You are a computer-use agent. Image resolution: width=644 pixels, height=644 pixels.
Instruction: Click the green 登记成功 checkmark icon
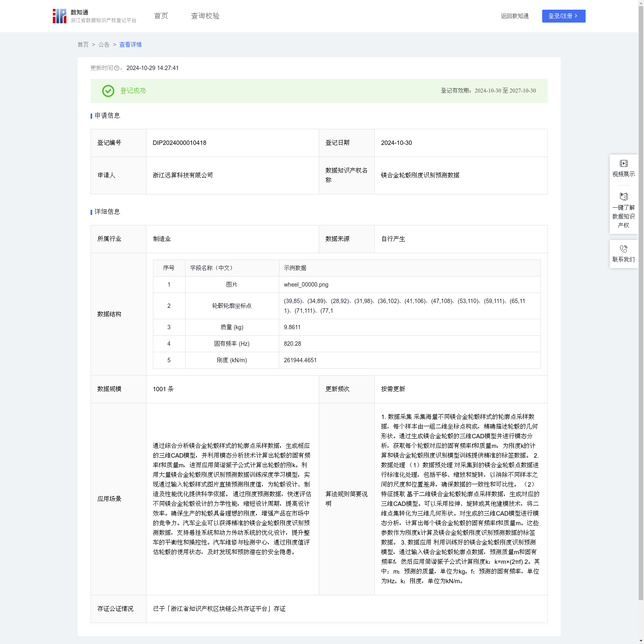108,91
